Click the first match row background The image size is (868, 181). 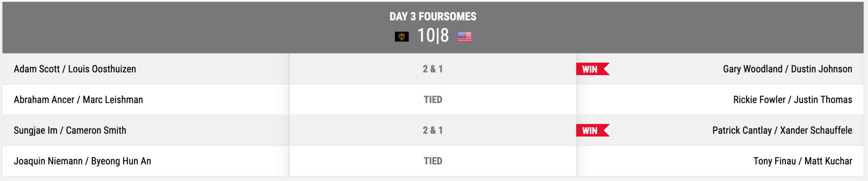point(433,69)
